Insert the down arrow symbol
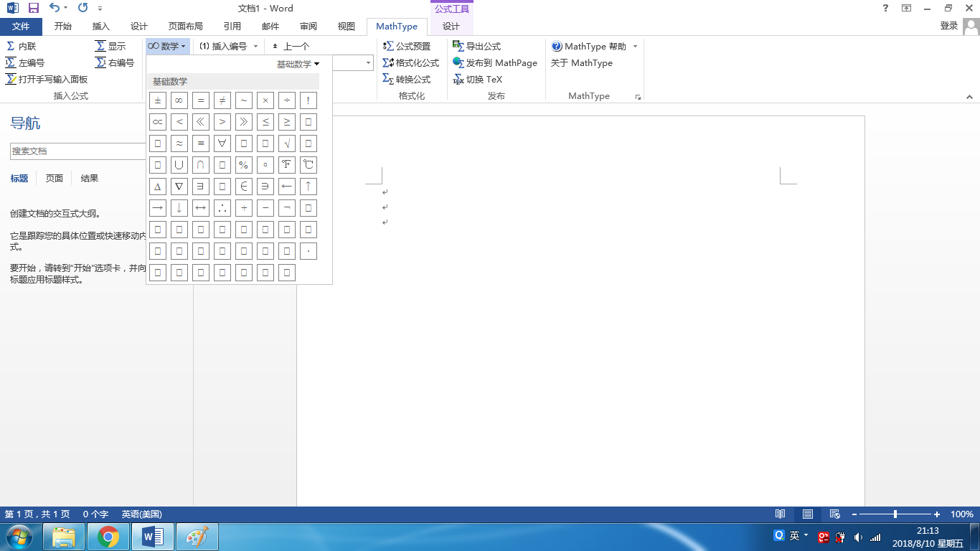 [x=179, y=208]
